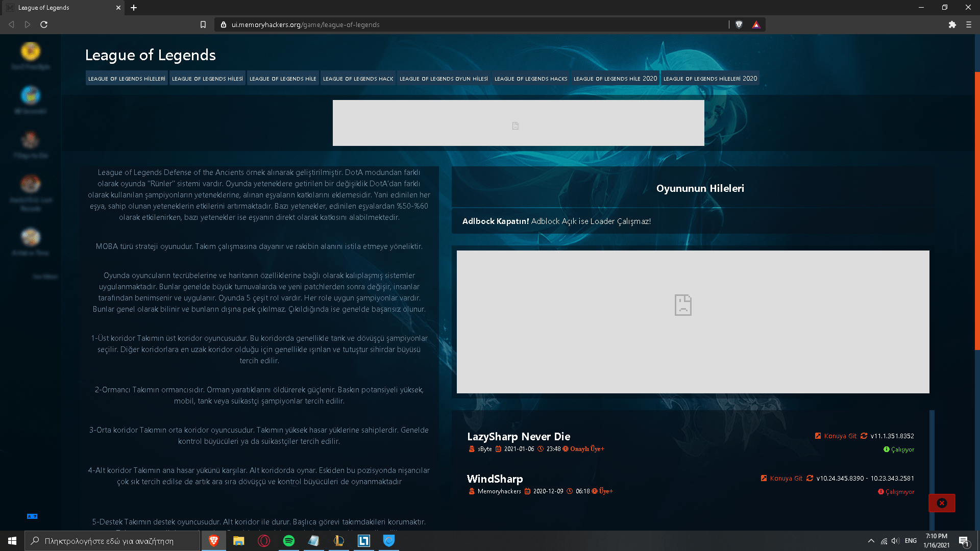Open the LEAGUE OF LEGENDS HİLE 2020 tag
This screenshot has height=551, width=980.
tap(615, 79)
